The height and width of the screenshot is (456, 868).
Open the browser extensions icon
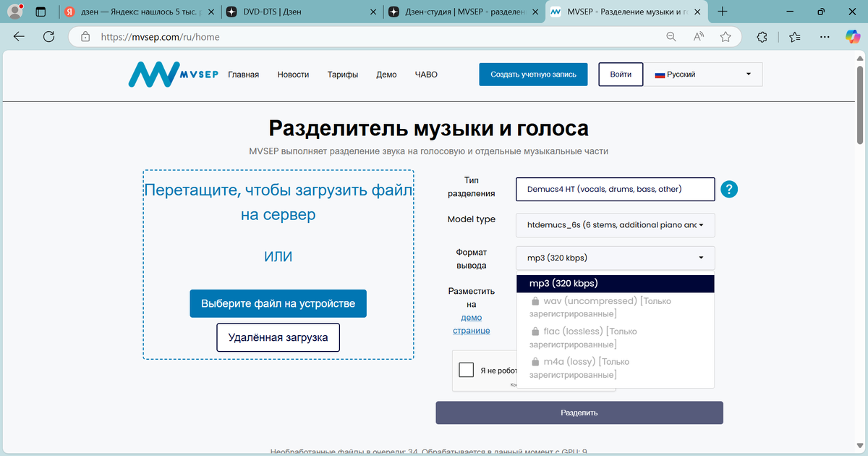pyautogui.click(x=762, y=36)
